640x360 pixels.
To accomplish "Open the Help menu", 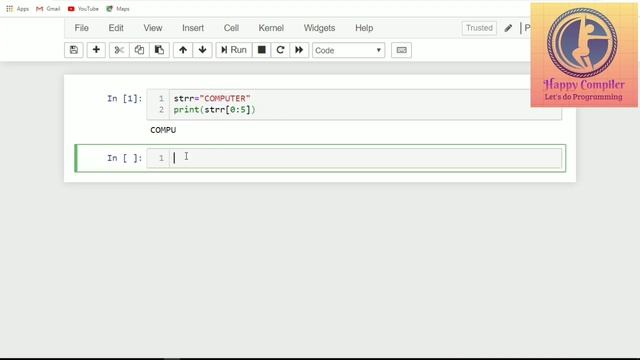I will 364,28.
